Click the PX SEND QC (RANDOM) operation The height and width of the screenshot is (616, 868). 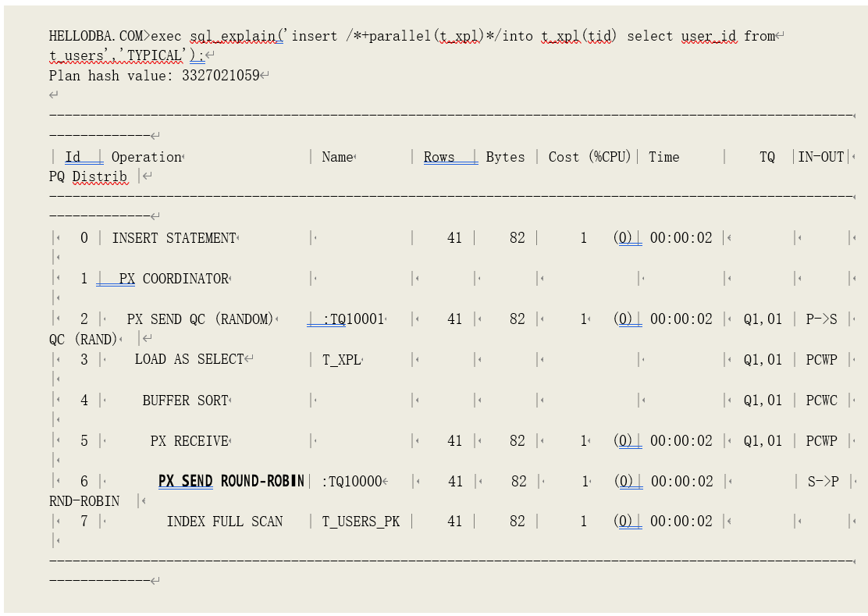(200, 319)
